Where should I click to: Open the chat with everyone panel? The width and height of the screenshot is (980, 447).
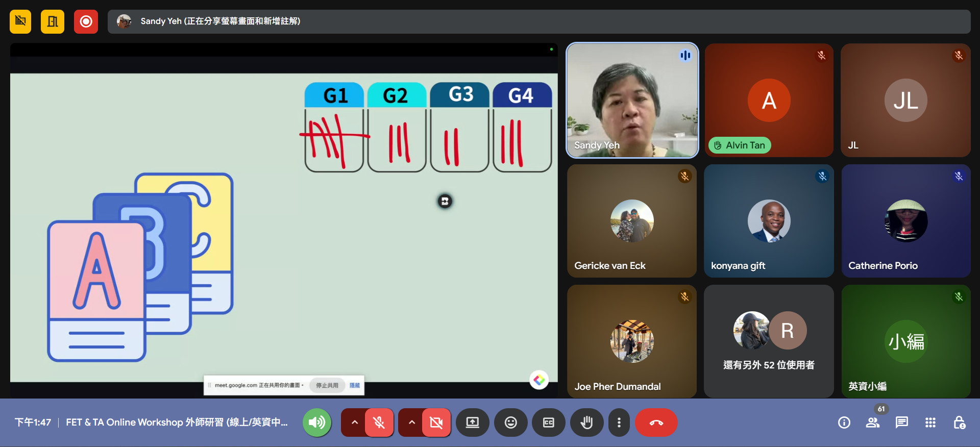tap(901, 423)
